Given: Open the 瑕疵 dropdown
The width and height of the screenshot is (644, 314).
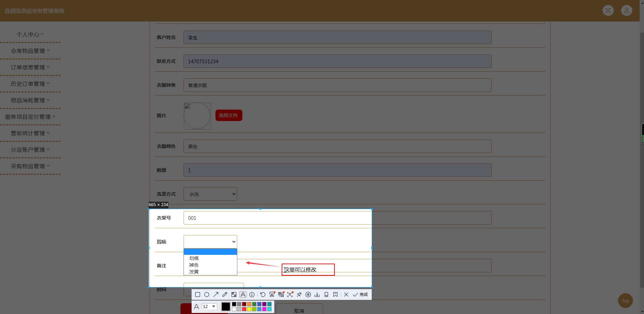Looking at the screenshot, I should (x=210, y=242).
